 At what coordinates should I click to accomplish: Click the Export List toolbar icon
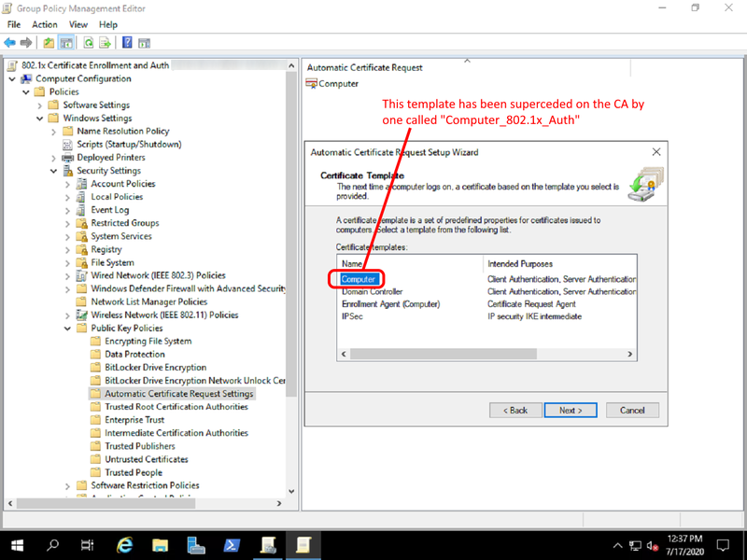[x=105, y=43]
